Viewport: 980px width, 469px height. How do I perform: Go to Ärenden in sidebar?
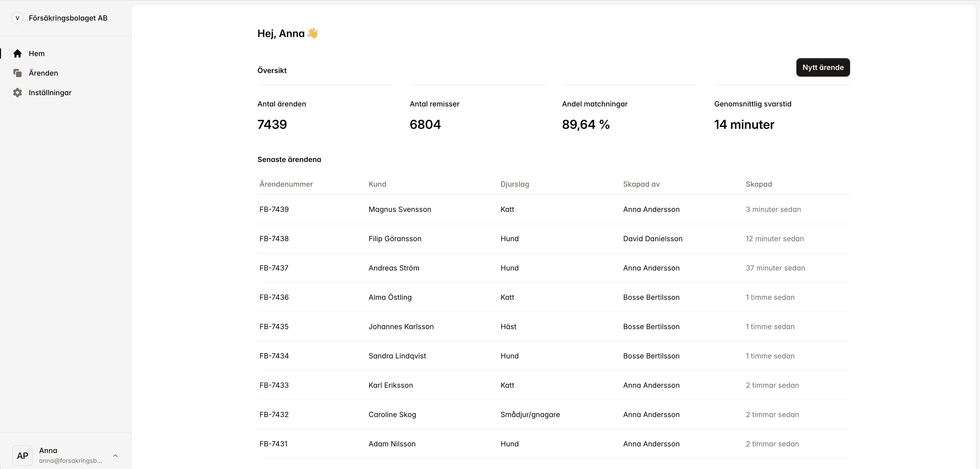coord(43,73)
